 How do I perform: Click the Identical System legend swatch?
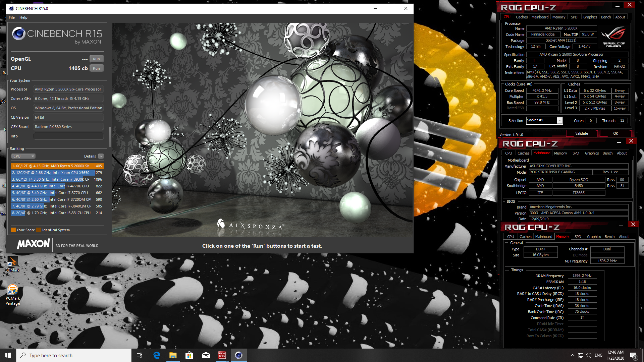point(39,230)
